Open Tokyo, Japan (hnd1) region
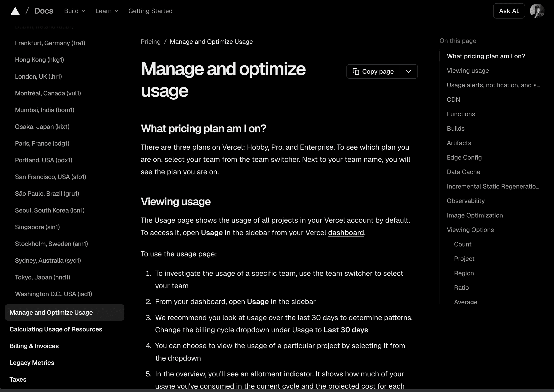 42,277
